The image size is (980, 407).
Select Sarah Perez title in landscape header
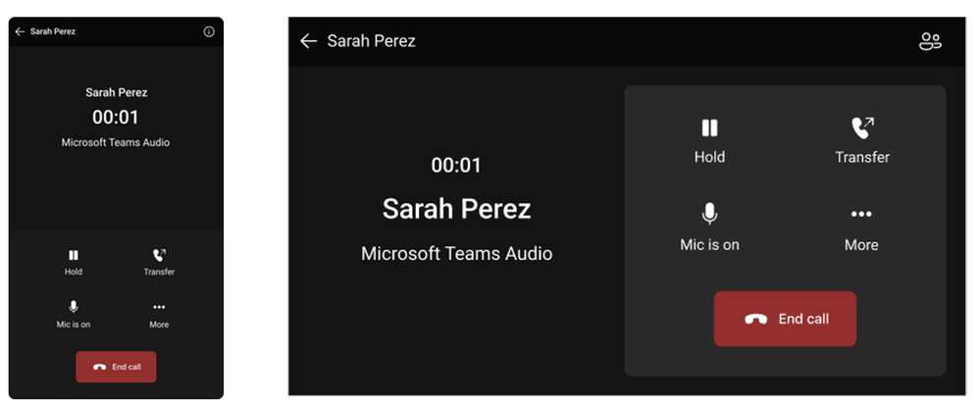[371, 41]
